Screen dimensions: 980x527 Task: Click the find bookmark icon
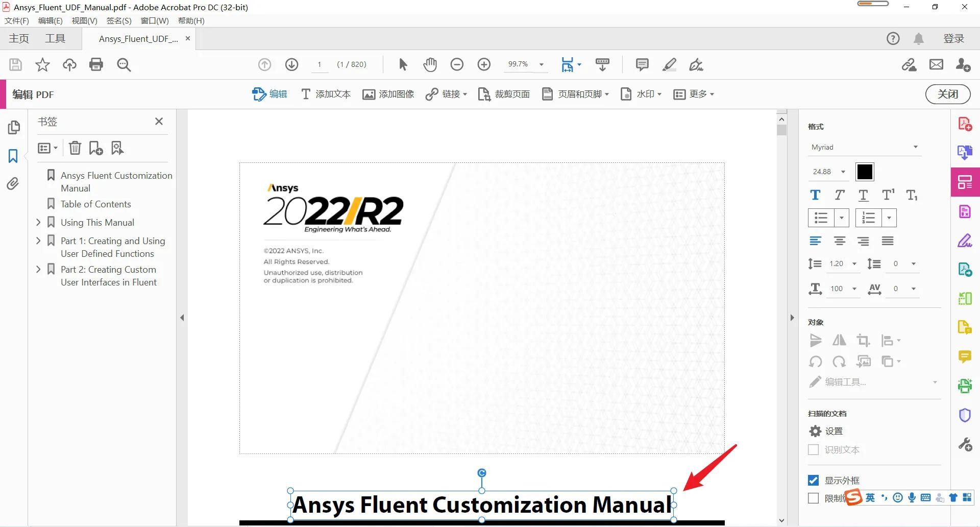(x=117, y=148)
